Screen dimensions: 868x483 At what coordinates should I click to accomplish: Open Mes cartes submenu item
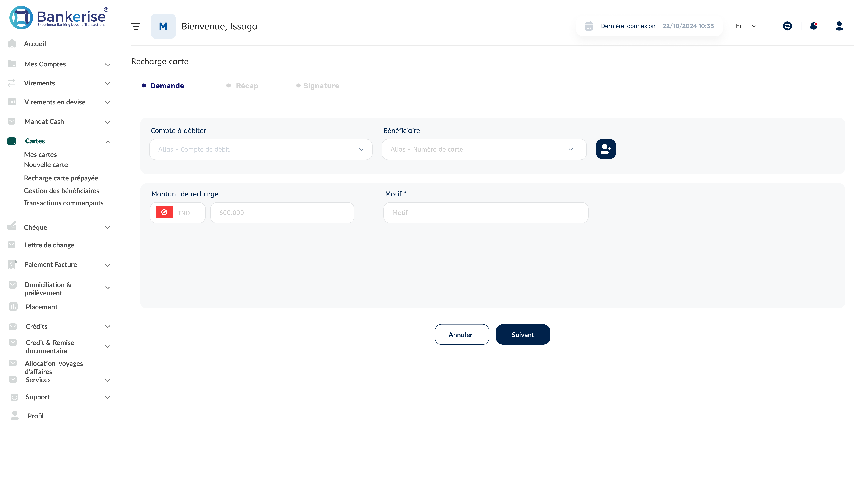[x=40, y=154]
